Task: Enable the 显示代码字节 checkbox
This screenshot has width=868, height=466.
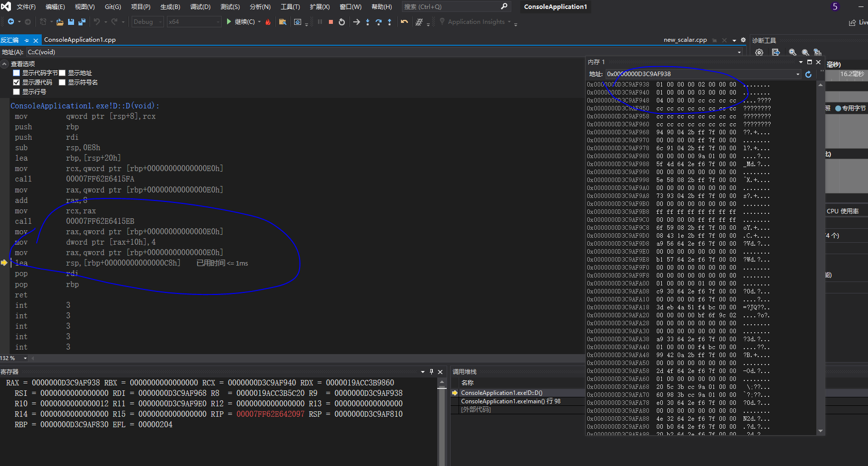Action: pyautogui.click(x=16, y=73)
